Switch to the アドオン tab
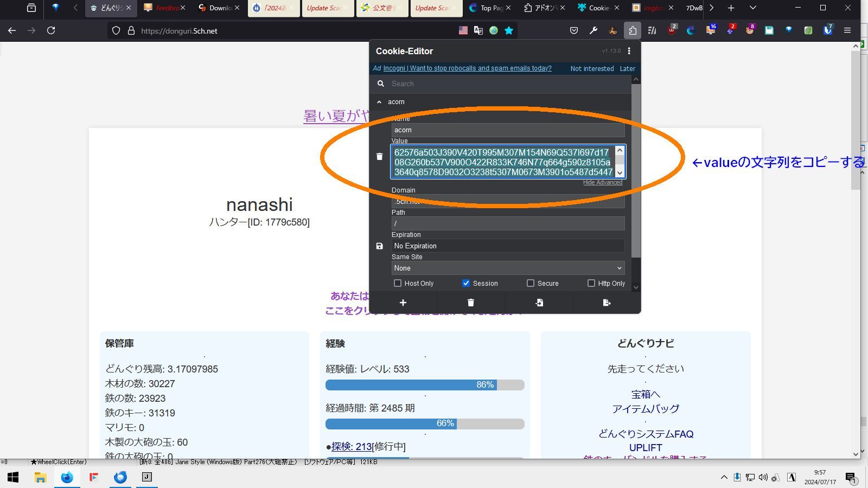Screen dimensions: 868x488 point(545,8)
